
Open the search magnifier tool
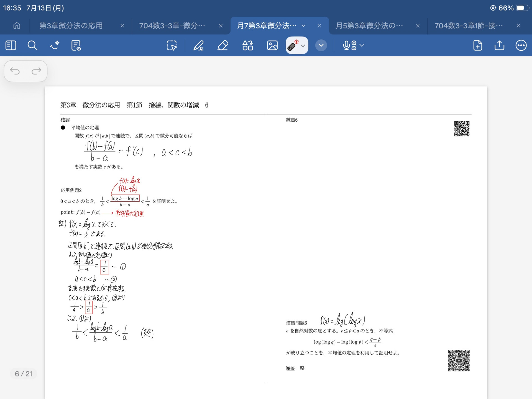32,45
